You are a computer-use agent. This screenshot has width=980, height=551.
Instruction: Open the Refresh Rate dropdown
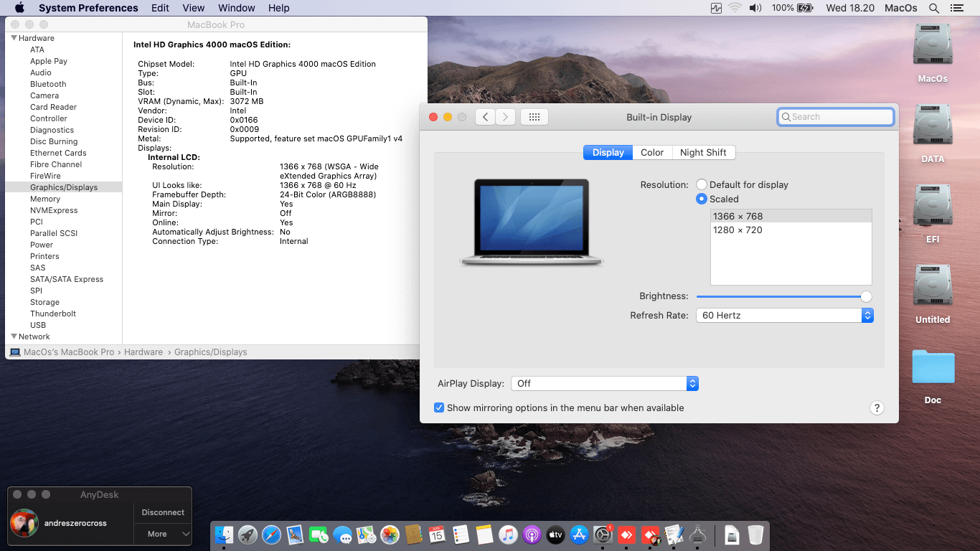click(x=785, y=315)
